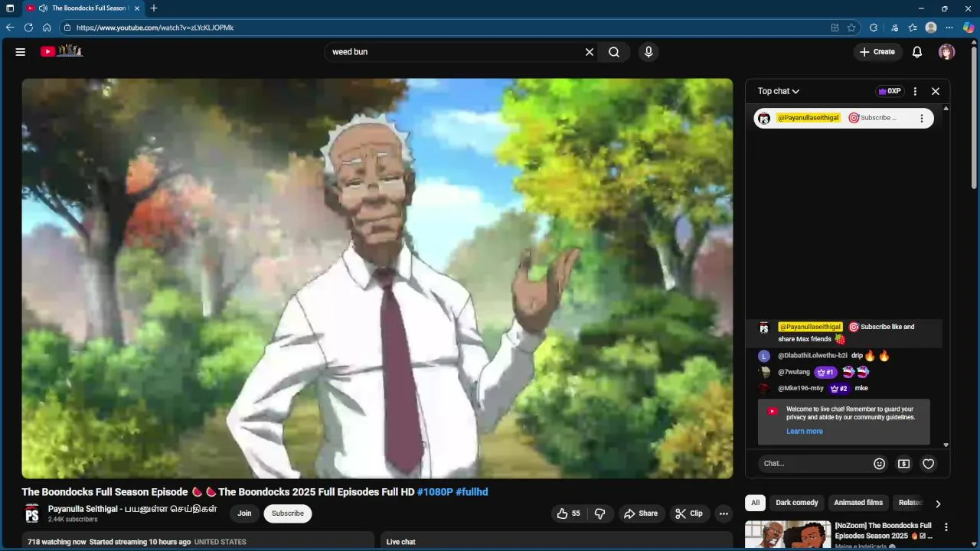
Task: Expand the Top chat mode dropdown
Action: pyautogui.click(x=779, y=91)
